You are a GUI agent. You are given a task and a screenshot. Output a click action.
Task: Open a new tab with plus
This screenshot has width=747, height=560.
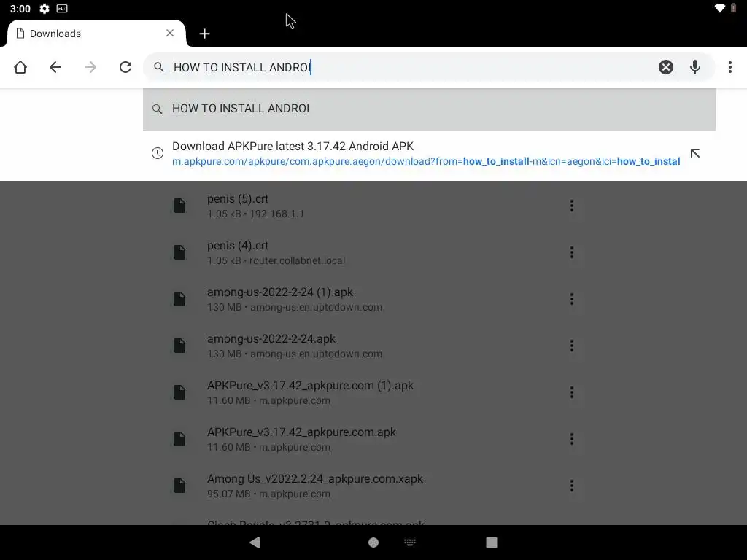coord(204,34)
